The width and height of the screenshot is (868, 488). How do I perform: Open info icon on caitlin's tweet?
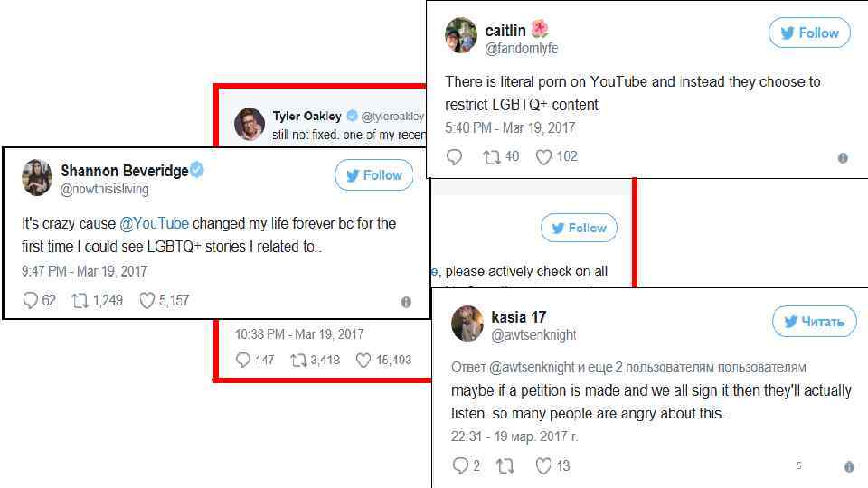[x=843, y=158]
